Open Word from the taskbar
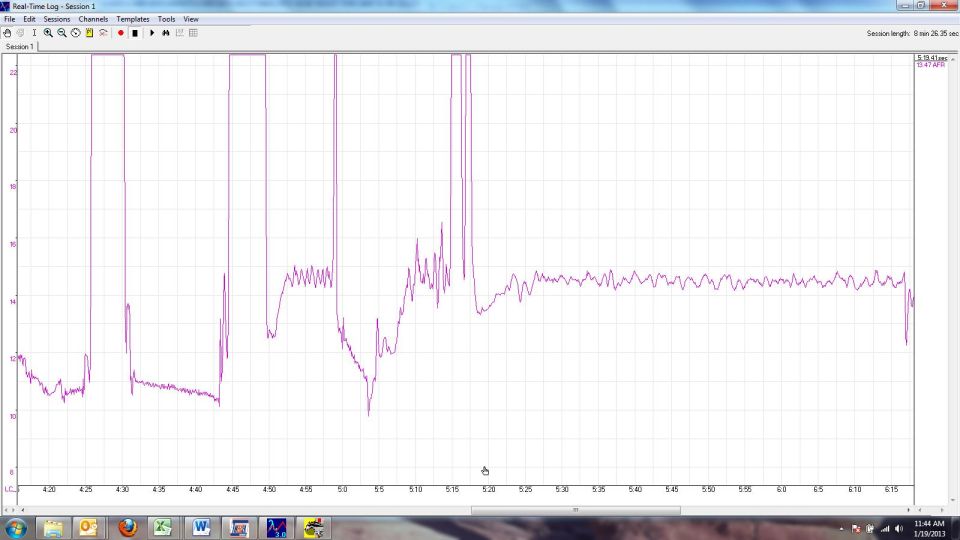Screen dimensions: 960x540 [x=201, y=528]
